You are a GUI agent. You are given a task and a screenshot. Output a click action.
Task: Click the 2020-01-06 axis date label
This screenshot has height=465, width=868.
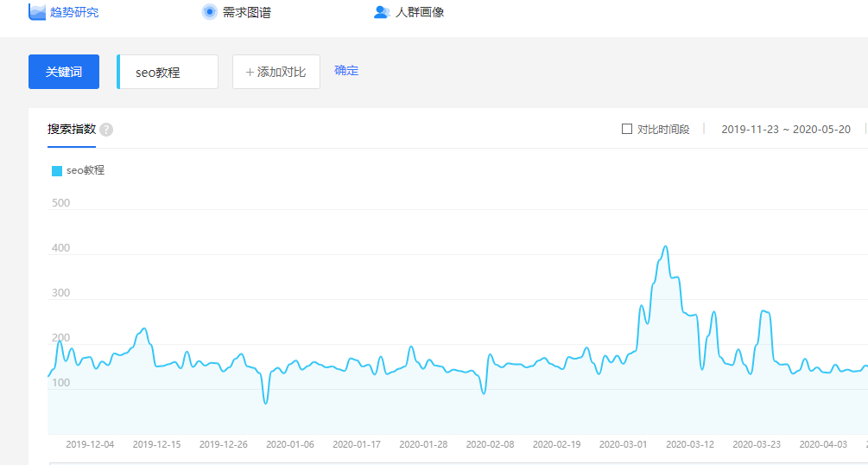point(290,444)
